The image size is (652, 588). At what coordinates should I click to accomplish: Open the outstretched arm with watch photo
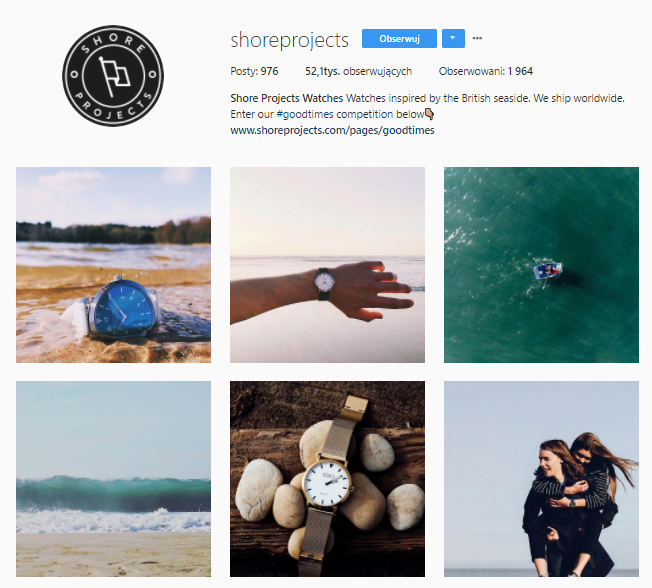click(x=327, y=265)
